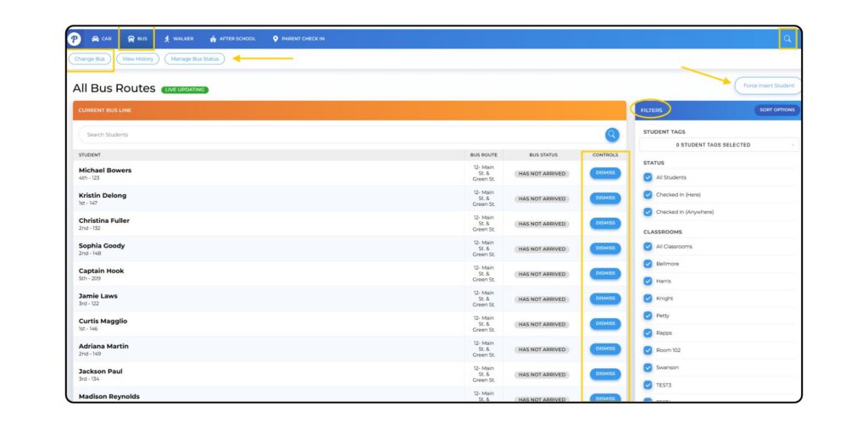
Task: Uncheck the All Students status checkbox
Action: 648,177
